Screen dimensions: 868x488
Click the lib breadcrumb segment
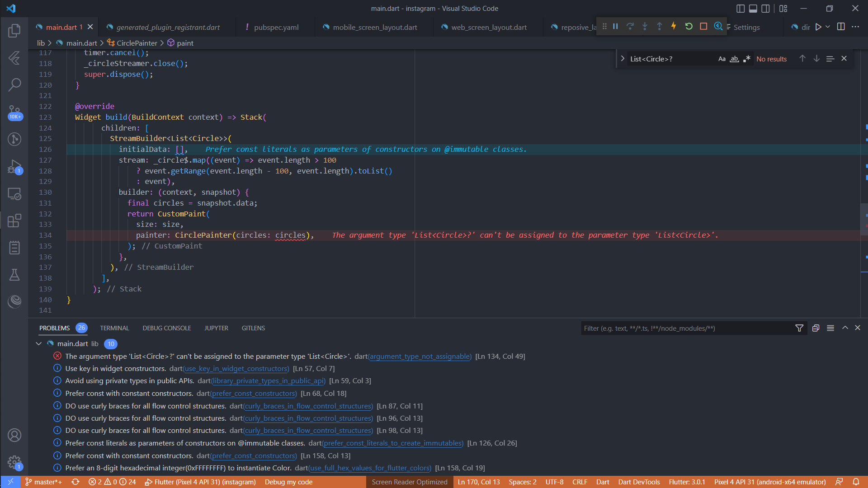[x=41, y=43]
